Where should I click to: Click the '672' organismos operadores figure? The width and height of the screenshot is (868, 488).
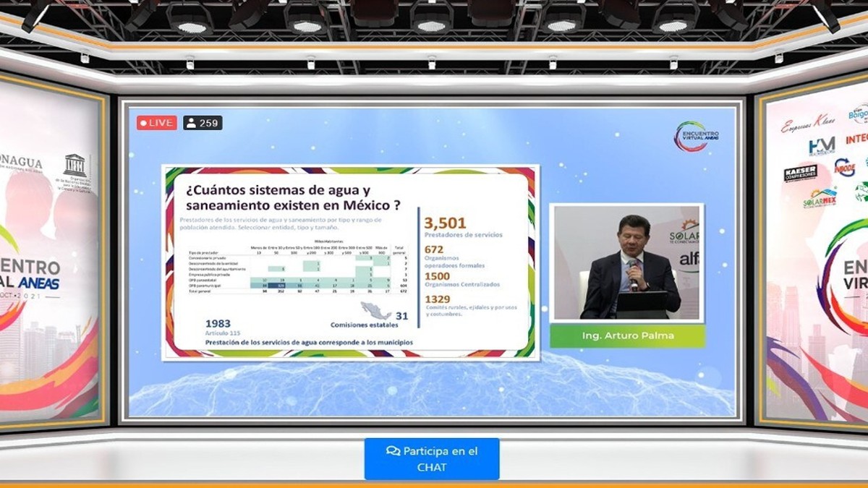coord(433,249)
